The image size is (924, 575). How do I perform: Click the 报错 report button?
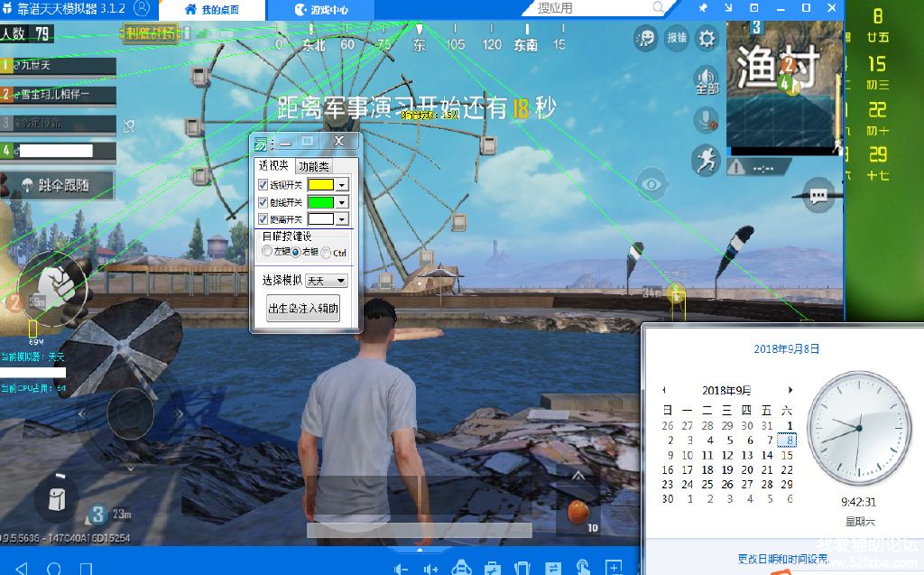[x=677, y=38]
